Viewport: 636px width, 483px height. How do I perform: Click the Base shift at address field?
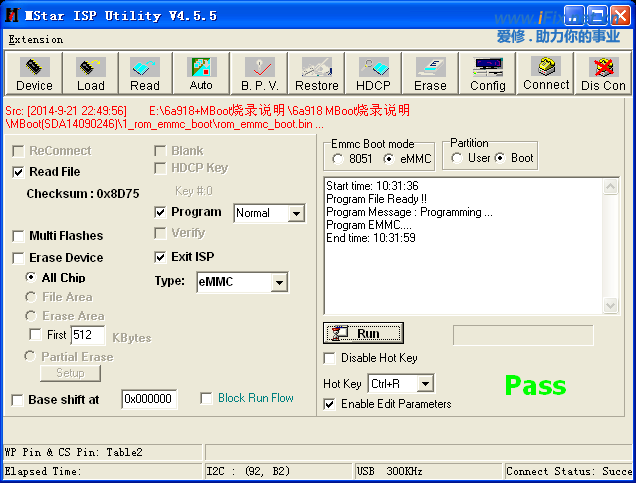click(149, 399)
